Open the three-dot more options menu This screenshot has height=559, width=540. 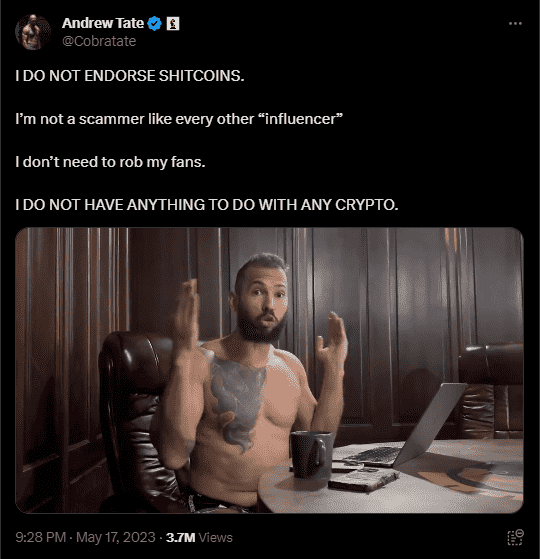point(515,24)
